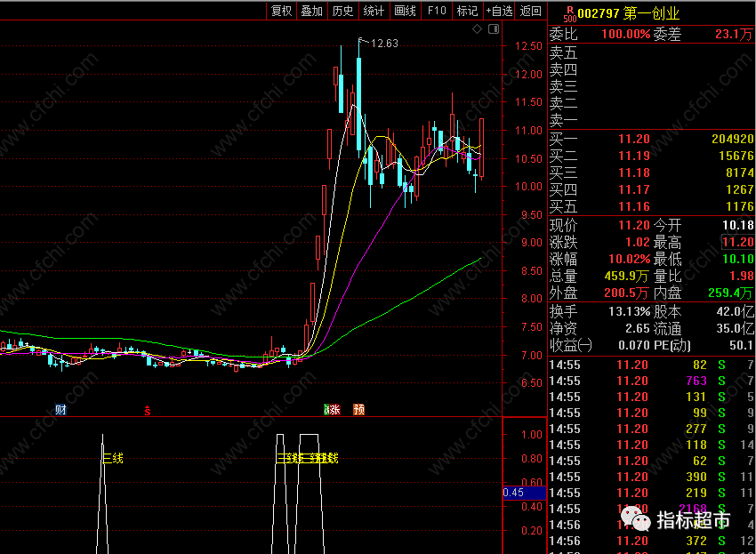Select 买二 price 11.19 row

[652, 156]
